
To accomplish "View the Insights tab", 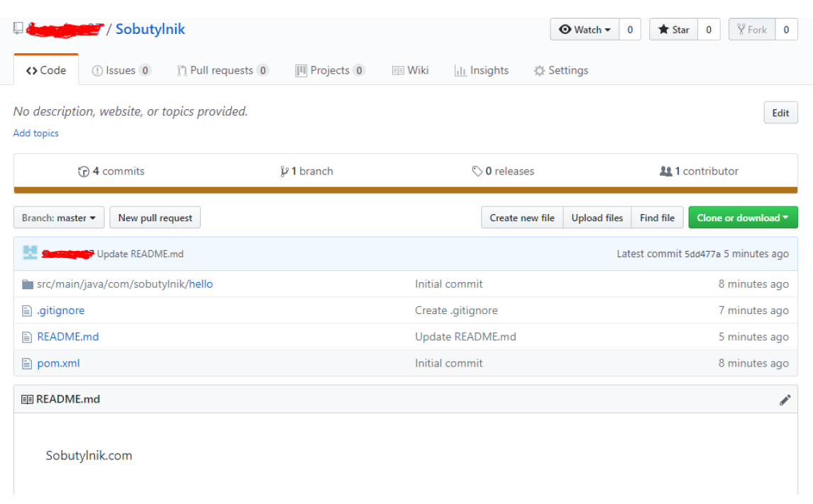I will pyautogui.click(x=482, y=70).
